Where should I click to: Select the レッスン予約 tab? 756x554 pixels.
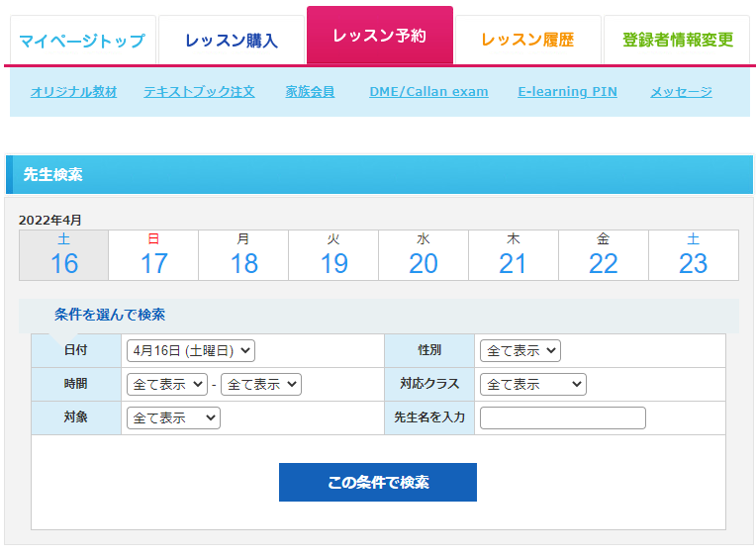pos(380,37)
